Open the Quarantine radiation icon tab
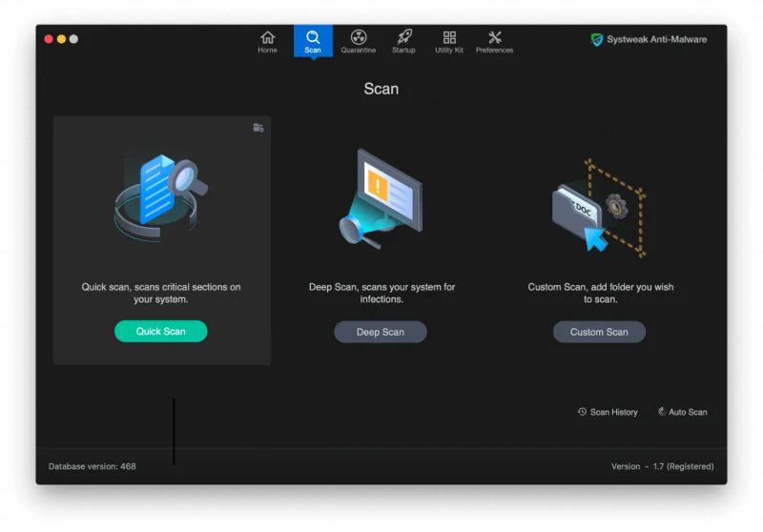 pos(359,37)
